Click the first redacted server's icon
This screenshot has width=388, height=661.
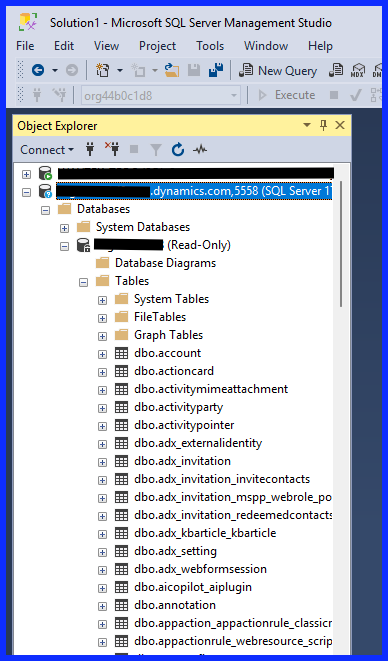(x=45, y=173)
